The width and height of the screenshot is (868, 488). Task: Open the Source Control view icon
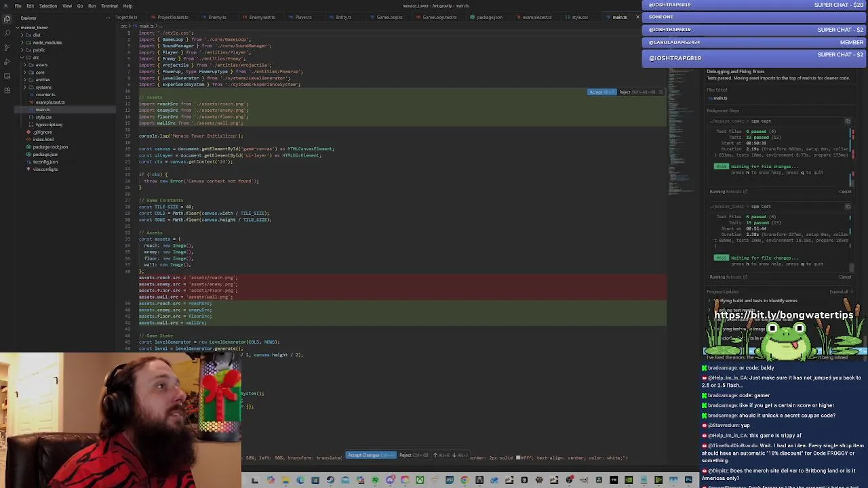(x=7, y=47)
